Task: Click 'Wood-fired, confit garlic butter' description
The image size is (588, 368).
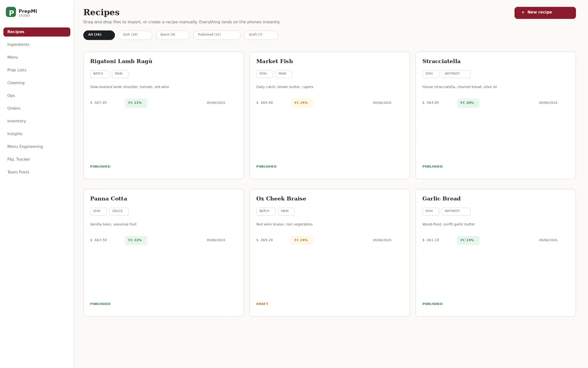Action: tap(448, 224)
